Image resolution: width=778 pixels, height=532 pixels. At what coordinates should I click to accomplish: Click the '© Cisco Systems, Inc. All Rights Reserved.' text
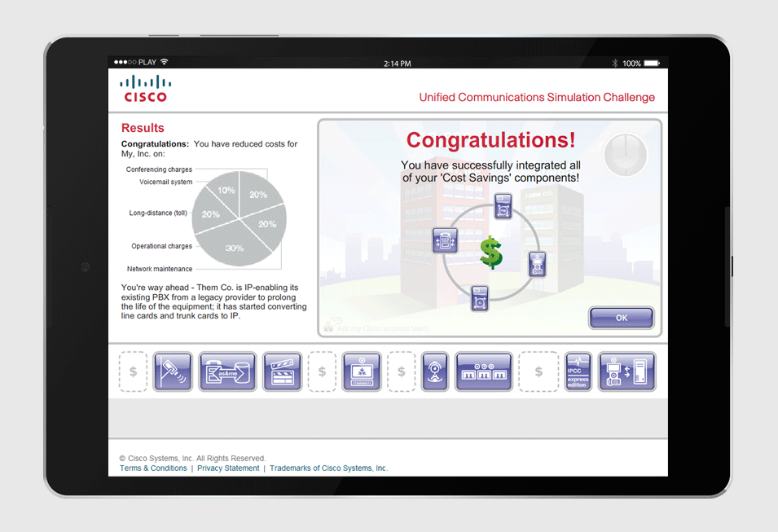192,458
